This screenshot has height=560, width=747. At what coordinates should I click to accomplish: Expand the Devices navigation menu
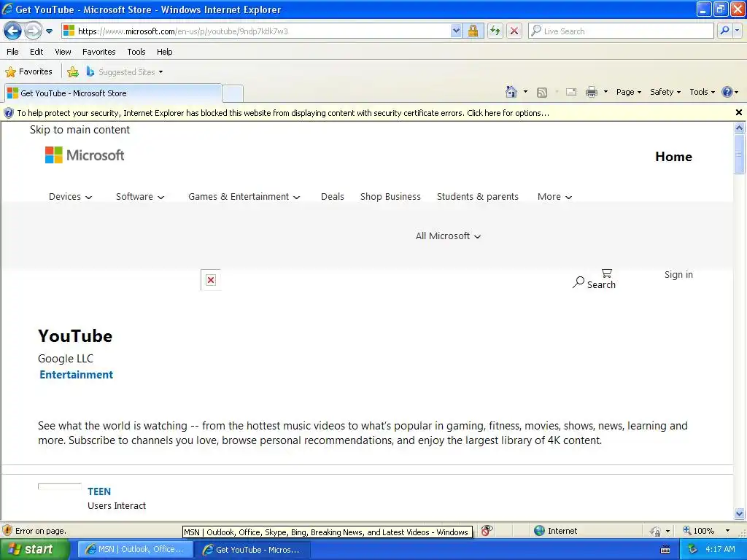click(x=71, y=197)
